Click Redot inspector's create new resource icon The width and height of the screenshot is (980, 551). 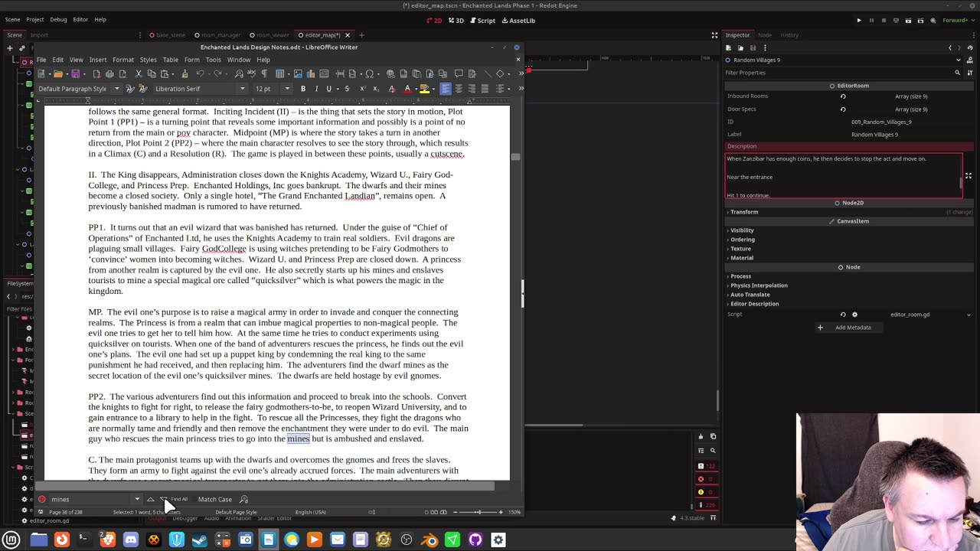730,47
